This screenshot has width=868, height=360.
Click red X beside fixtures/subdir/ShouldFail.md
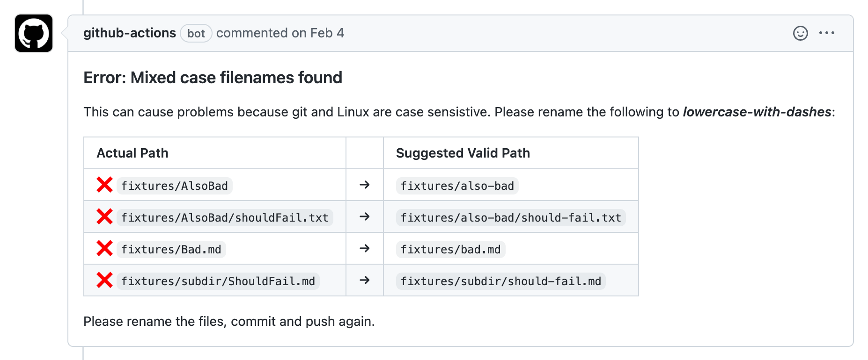click(104, 281)
